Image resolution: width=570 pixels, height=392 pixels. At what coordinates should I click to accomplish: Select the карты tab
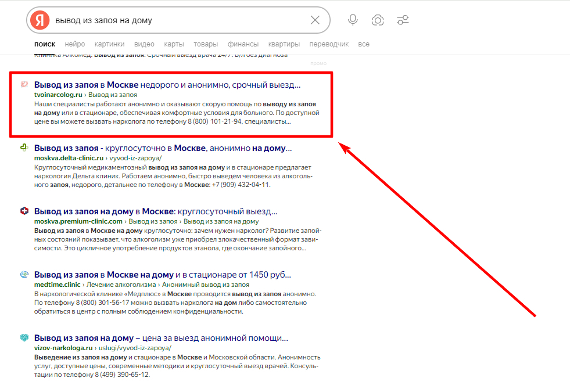pos(174,44)
